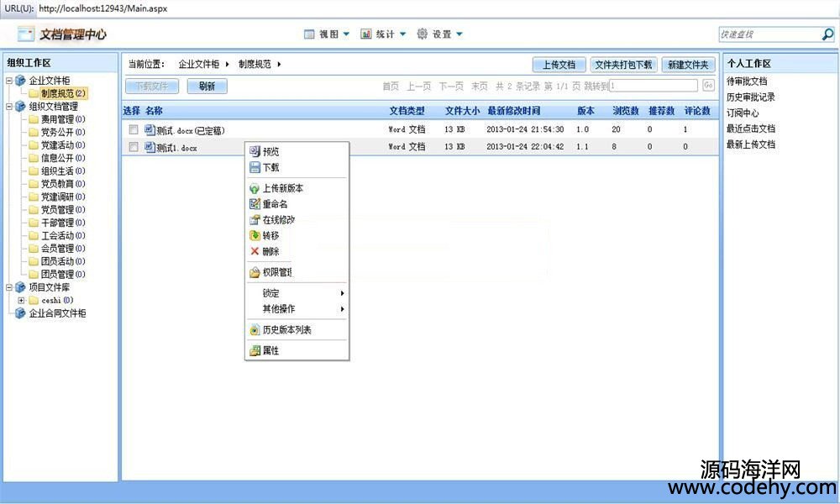Click the upload new version green icon
Screen dimensions: 840x504
pos(255,188)
